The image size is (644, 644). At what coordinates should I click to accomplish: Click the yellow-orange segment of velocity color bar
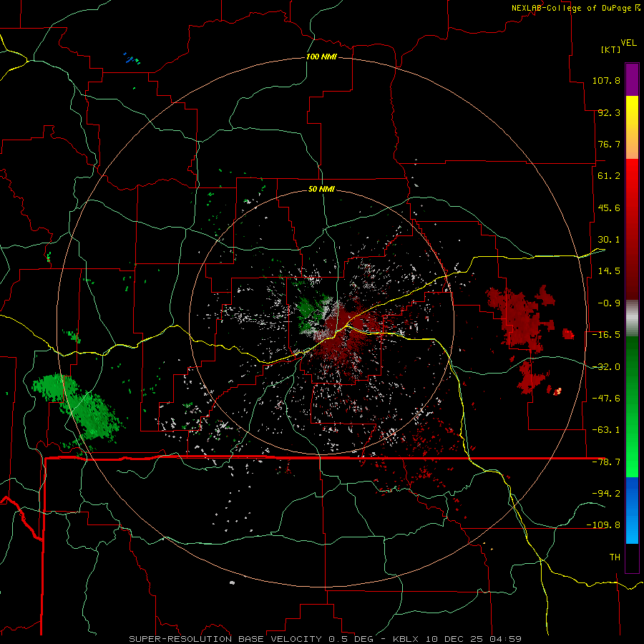[x=632, y=127]
